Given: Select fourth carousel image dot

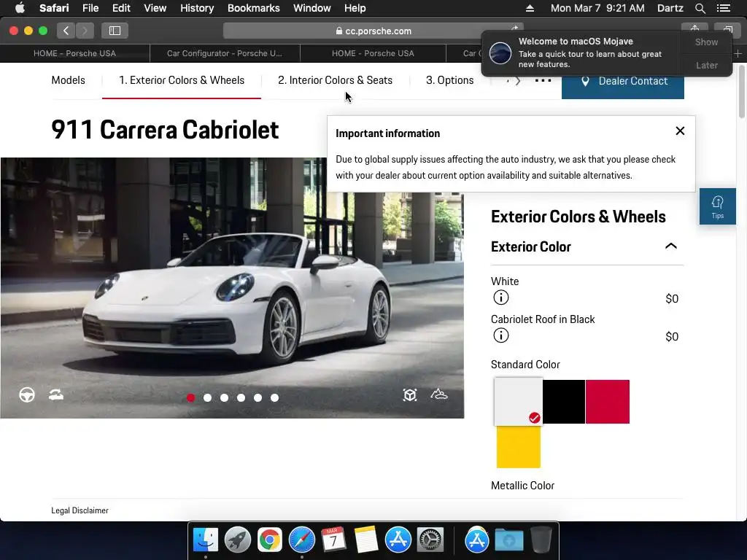Looking at the screenshot, I should pyautogui.click(x=241, y=397).
